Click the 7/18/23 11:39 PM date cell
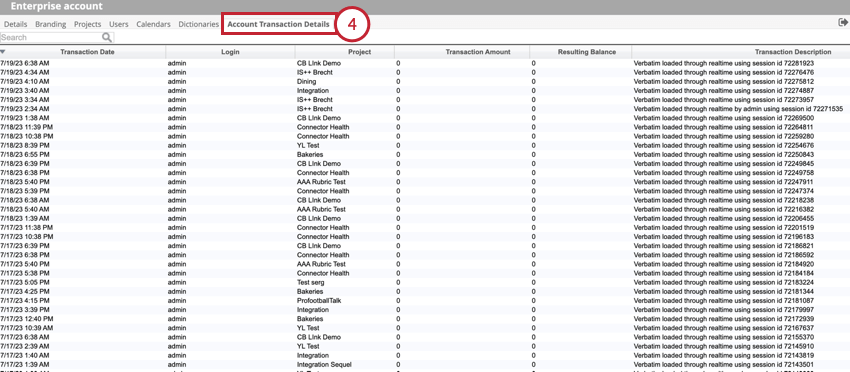Viewport: 850px width, 372px height. (27, 127)
